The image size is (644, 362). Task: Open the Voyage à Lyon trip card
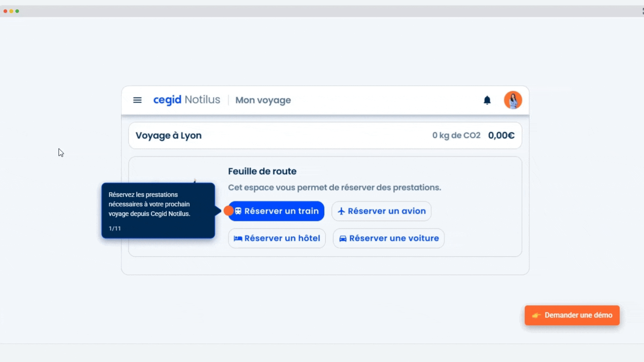[x=168, y=135]
